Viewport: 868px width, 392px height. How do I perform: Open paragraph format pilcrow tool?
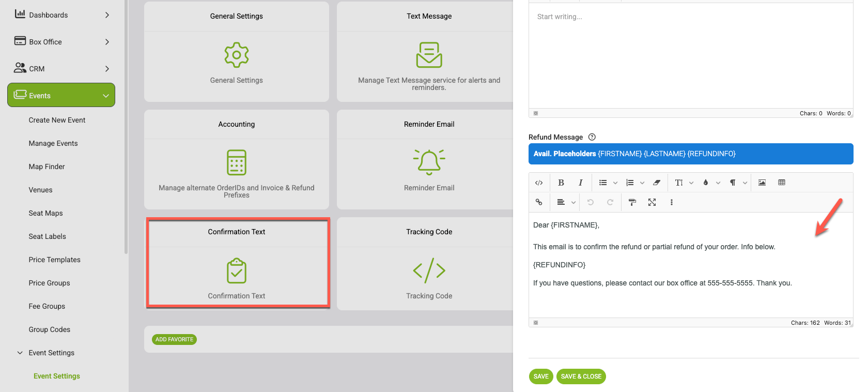733,183
